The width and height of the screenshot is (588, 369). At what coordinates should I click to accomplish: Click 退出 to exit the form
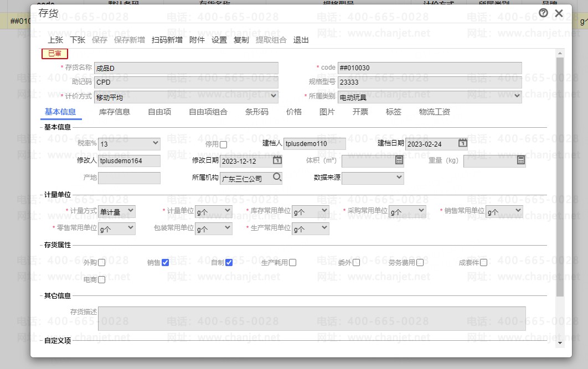301,40
